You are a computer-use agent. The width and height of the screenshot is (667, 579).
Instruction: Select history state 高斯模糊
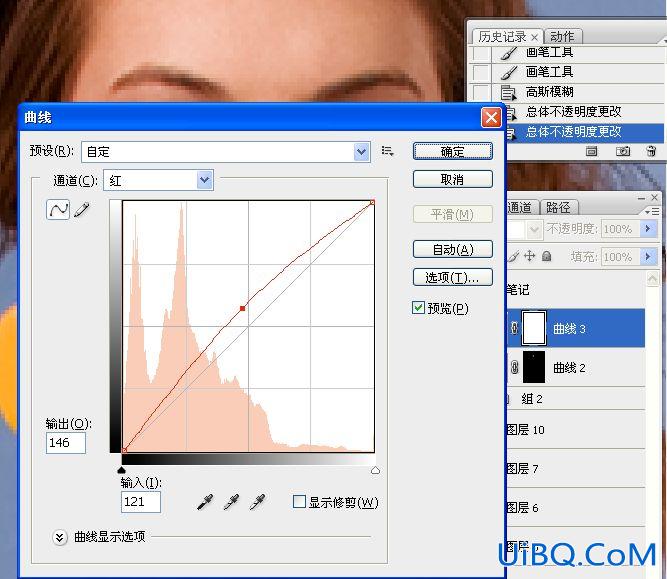(x=549, y=92)
